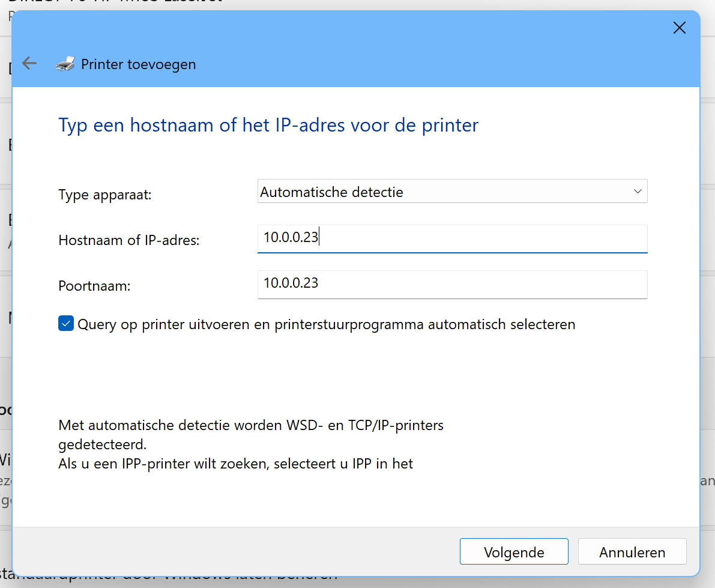Click the line about selecting IPP-printer
The width and height of the screenshot is (715, 588).
click(235, 464)
